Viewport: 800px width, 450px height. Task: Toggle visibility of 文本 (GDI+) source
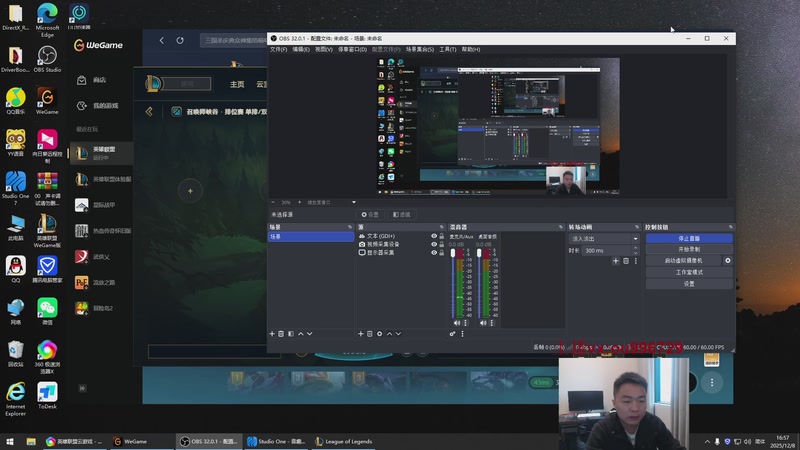434,236
